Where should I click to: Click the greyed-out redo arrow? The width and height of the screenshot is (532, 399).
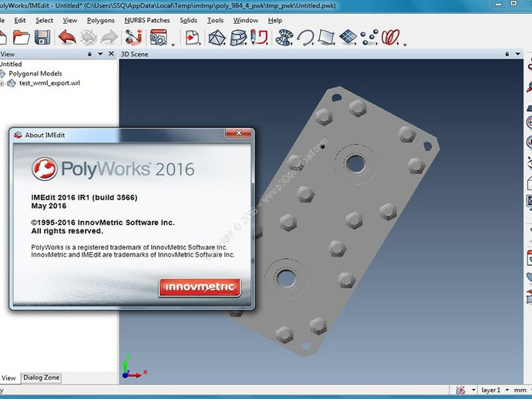point(109,37)
